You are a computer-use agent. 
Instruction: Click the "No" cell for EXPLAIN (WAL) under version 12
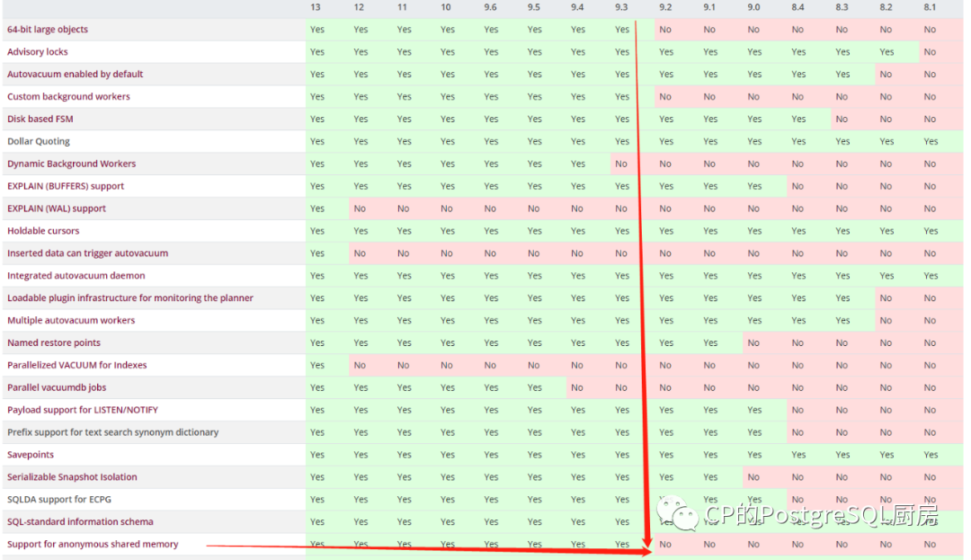pyautogui.click(x=361, y=209)
